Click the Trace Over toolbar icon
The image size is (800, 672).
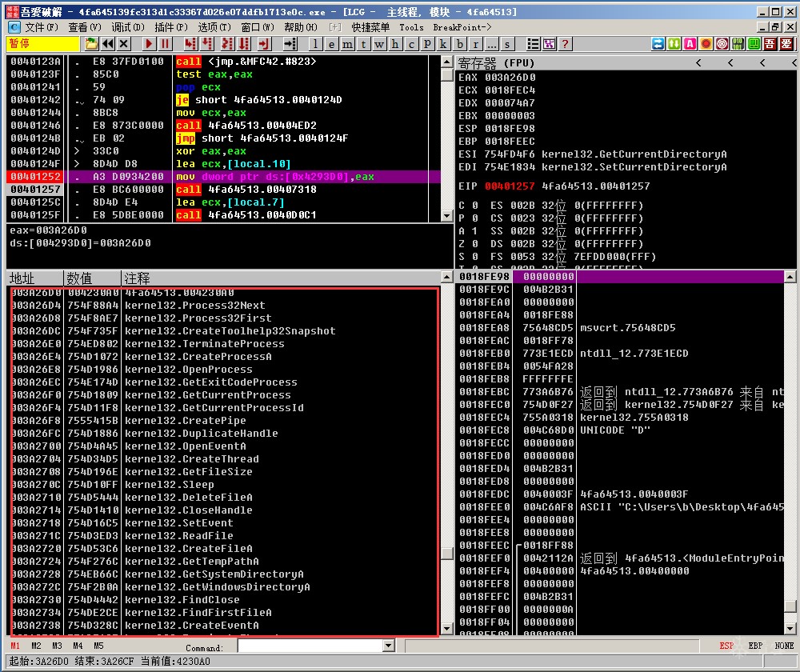(x=244, y=44)
